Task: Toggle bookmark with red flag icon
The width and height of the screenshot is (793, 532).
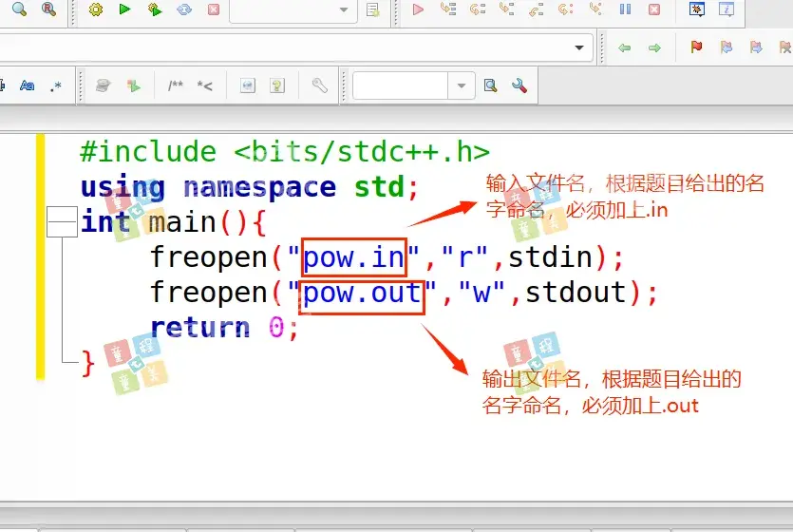Action: 696,47
